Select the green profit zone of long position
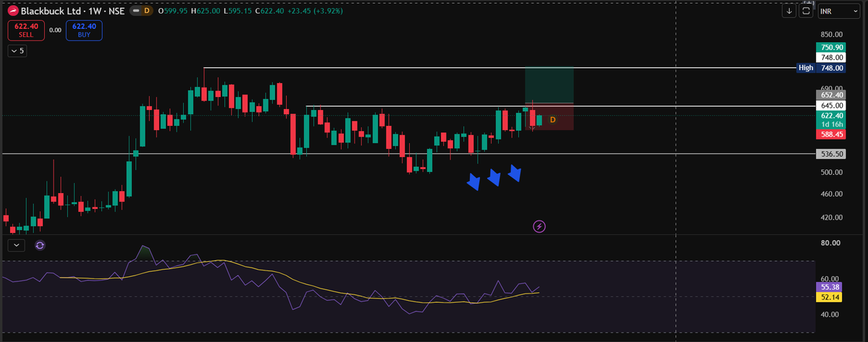The height and width of the screenshot is (342, 868). click(x=549, y=85)
